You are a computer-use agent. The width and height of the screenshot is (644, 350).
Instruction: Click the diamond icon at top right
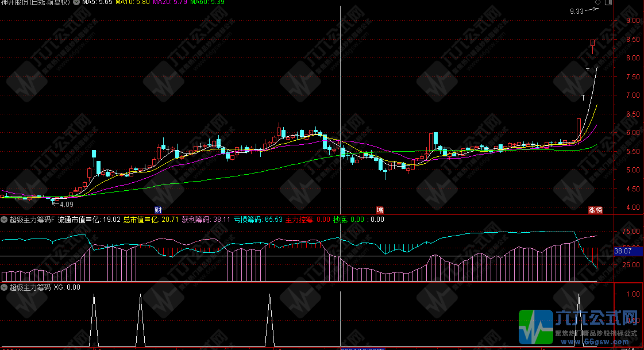pyautogui.click(x=597, y=3)
